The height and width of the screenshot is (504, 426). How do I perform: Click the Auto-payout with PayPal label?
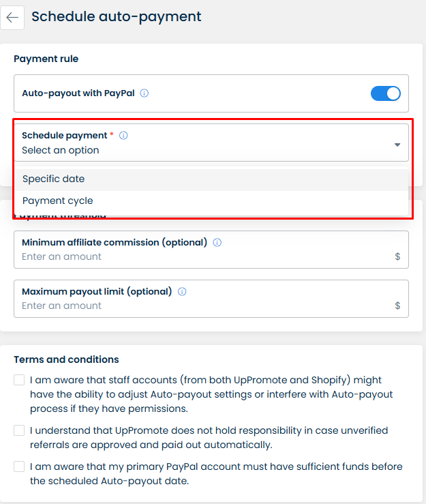click(78, 93)
